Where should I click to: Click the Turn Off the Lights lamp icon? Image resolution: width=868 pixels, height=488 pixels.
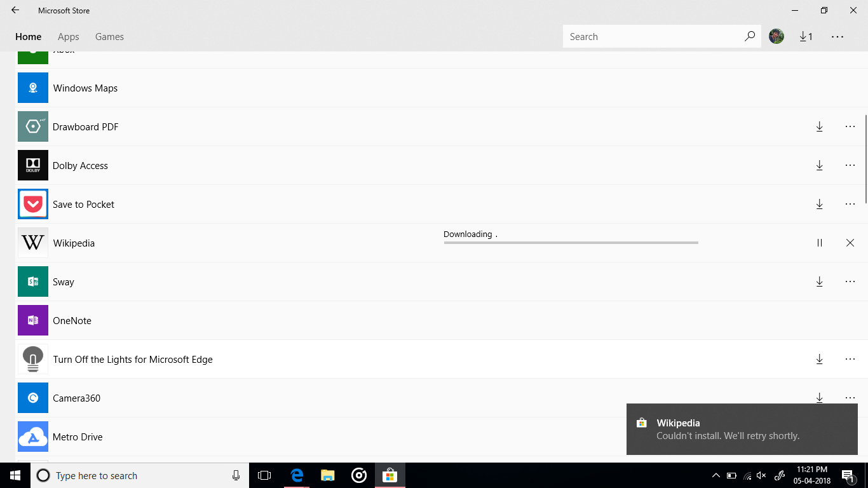33,359
